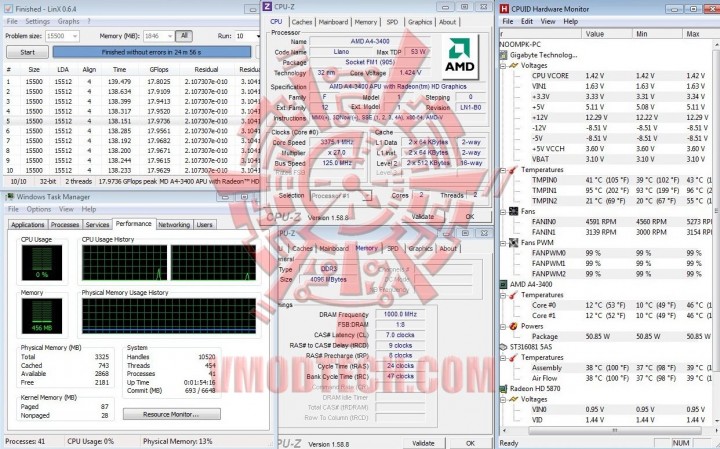This screenshot has width=720, height=449.
Task: Collapse the Powers tree node
Action: tap(503, 326)
